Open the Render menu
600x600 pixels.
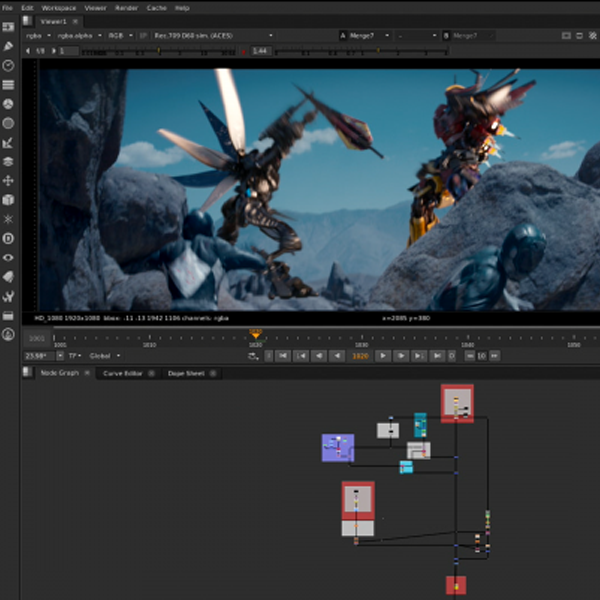pyautogui.click(x=126, y=7)
